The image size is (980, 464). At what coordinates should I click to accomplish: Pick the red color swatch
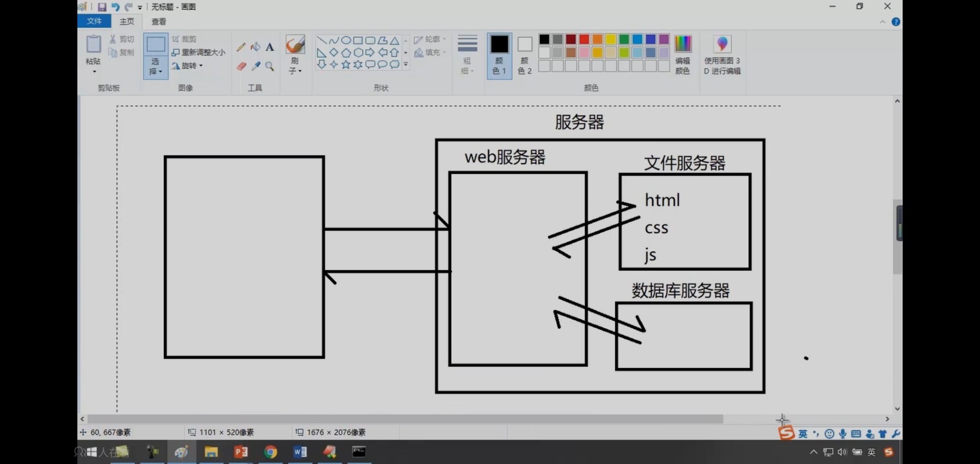tap(584, 40)
